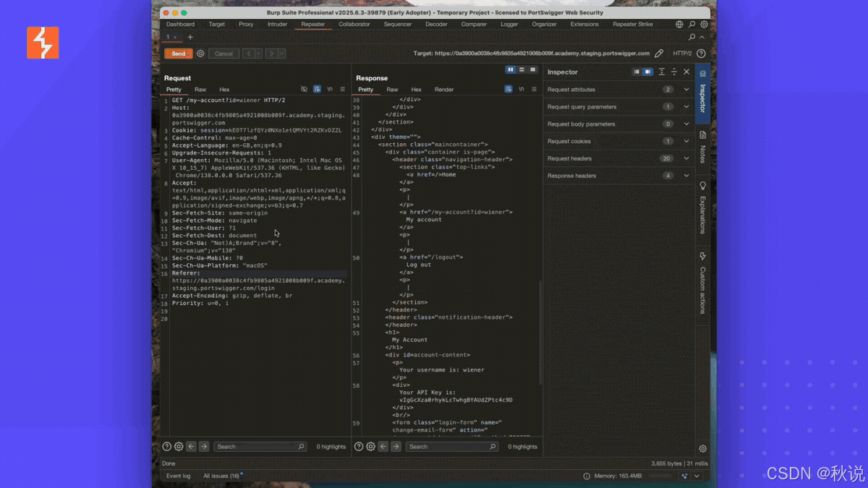Open forward history dropdown arrow
The width and height of the screenshot is (868, 488).
(x=281, y=53)
